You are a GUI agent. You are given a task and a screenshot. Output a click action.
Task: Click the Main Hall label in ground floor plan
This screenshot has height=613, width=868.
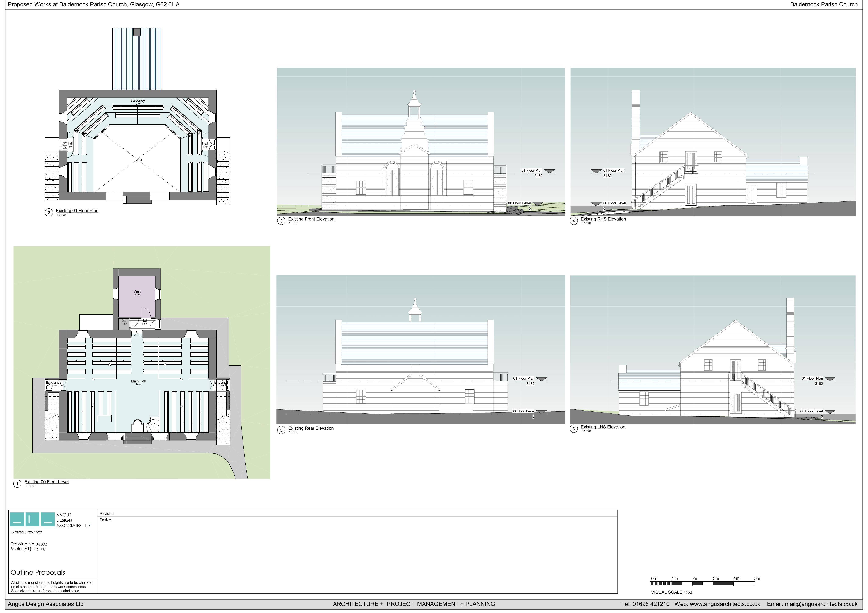point(138,381)
